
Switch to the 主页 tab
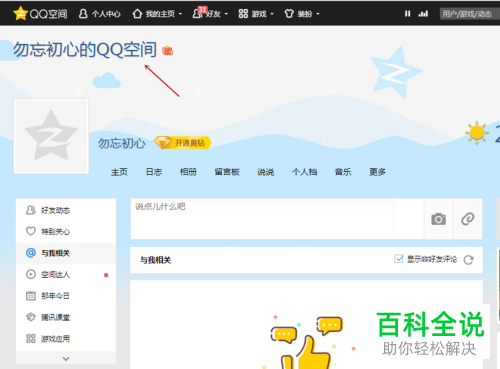(119, 172)
